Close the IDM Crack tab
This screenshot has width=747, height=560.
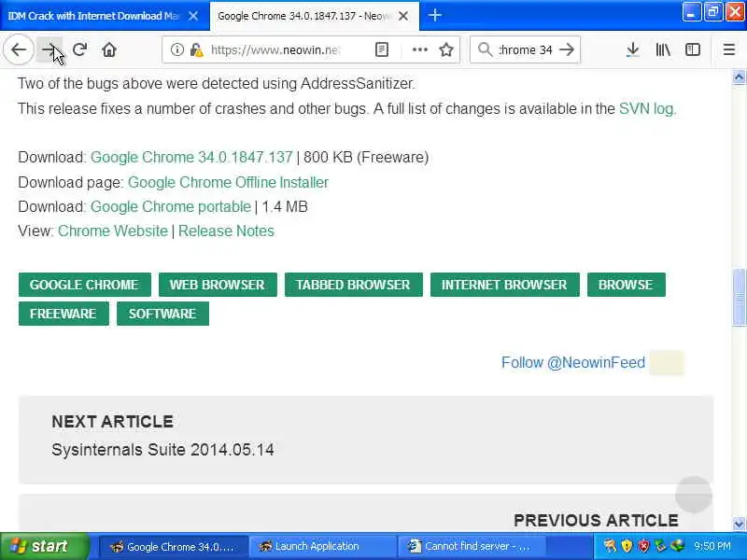pos(193,16)
